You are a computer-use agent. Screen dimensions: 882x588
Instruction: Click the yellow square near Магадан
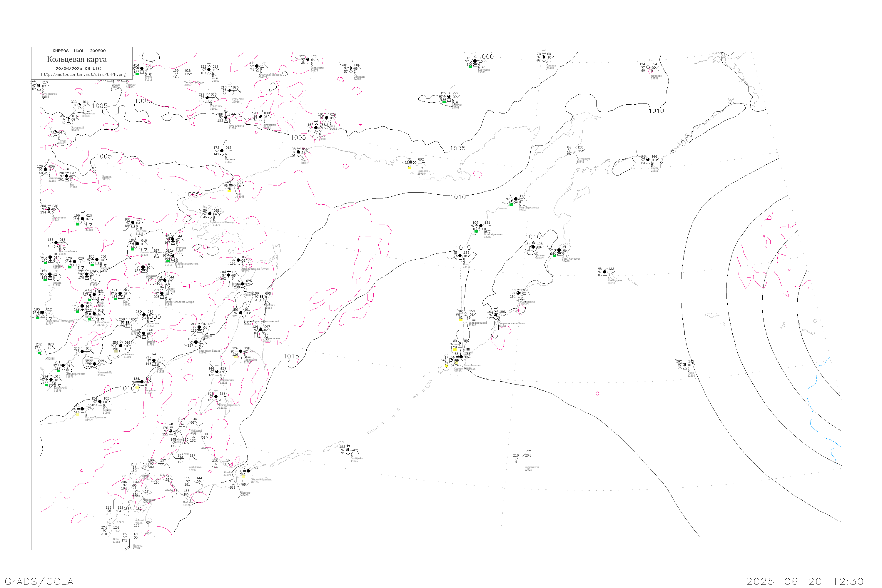point(410,168)
